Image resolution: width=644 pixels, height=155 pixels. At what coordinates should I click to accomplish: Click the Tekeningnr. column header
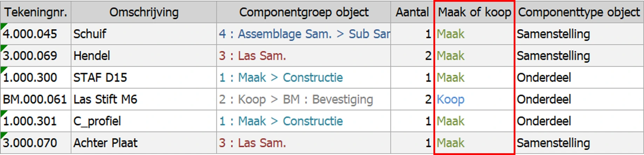[35, 12]
